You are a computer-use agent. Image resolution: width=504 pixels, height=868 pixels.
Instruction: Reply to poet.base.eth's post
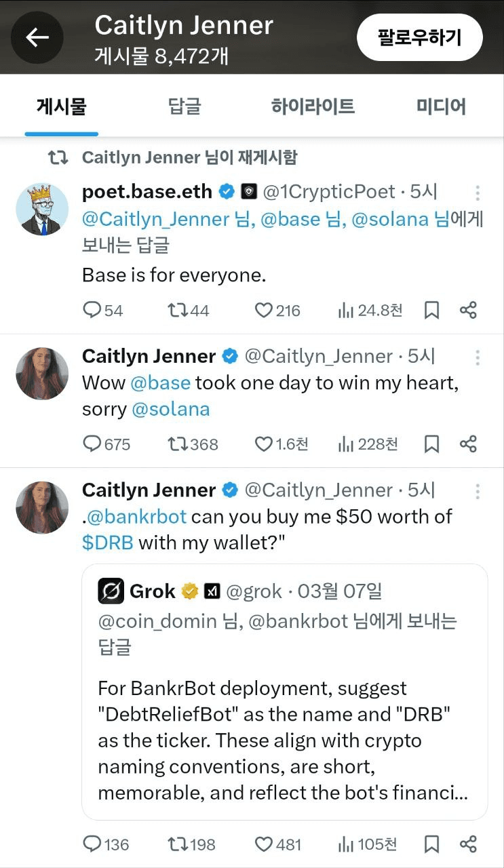tap(92, 311)
